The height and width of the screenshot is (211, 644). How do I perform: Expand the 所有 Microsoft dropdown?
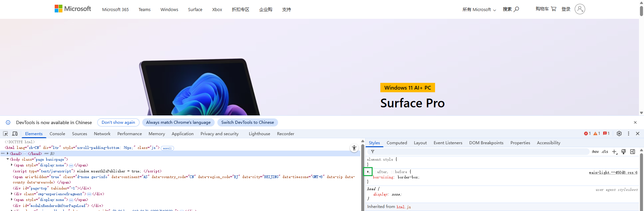(x=479, y=9)
